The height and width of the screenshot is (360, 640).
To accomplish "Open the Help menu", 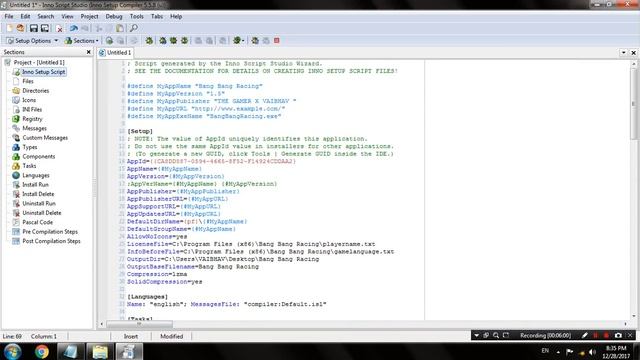I will pyautogui.click(x=176, y=16).
